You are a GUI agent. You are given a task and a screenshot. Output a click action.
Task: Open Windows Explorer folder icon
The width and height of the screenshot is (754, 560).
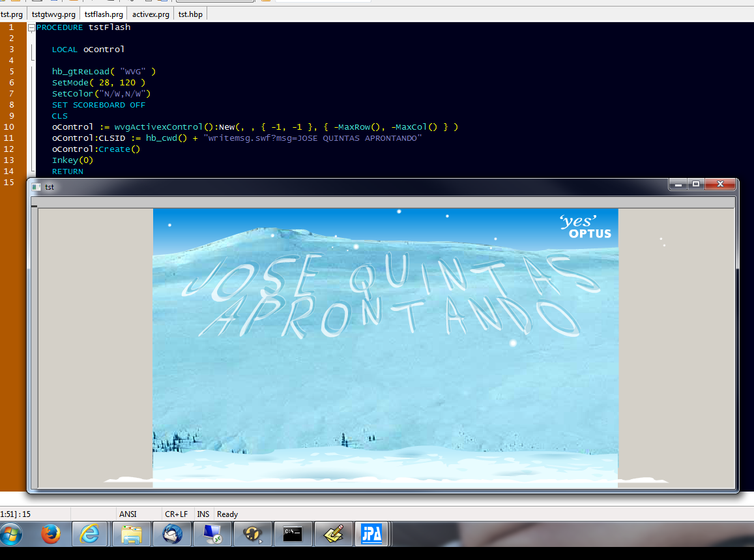click(x=131, y=535)
